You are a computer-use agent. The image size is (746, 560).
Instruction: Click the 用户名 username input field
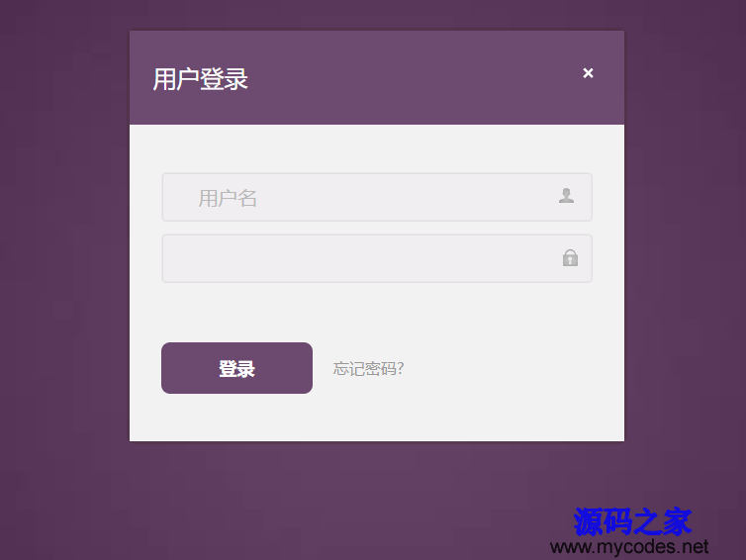(x=377, y=197)
